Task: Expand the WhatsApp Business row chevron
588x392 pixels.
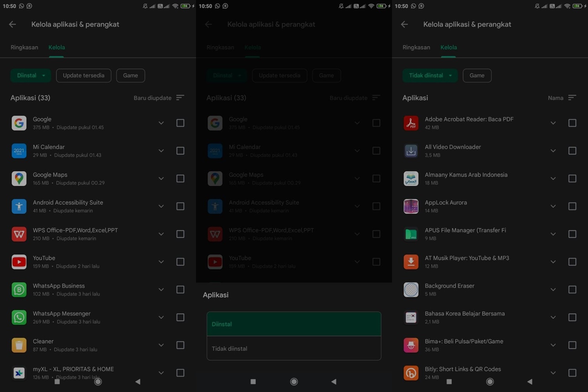Action: 161,290
